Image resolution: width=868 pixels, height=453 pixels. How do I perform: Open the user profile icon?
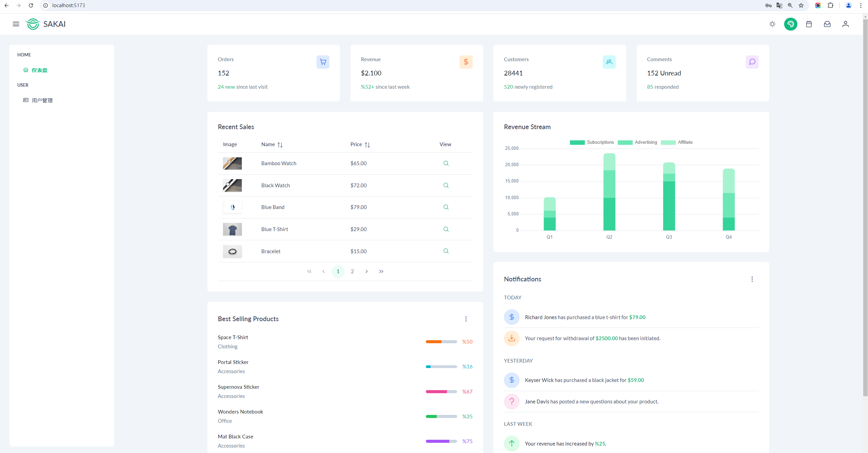(846, 24)
